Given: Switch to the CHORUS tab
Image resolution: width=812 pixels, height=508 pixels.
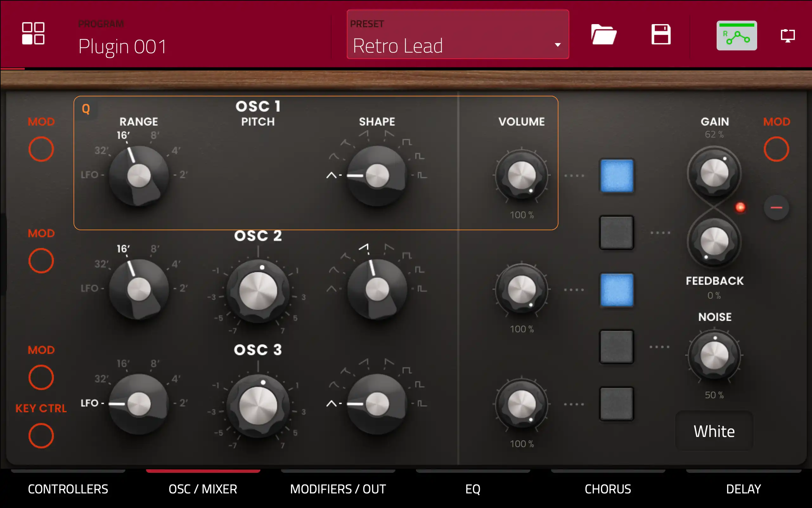Looking at the screenshot, I should tap(608, 489).
